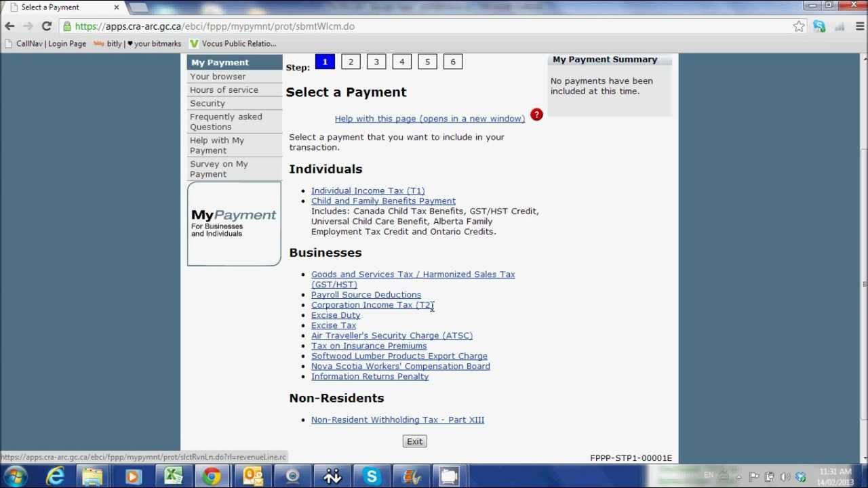Viewport: 868px width, 488px height.
Task: Select Excise Tax link
Action: [334, 325]
